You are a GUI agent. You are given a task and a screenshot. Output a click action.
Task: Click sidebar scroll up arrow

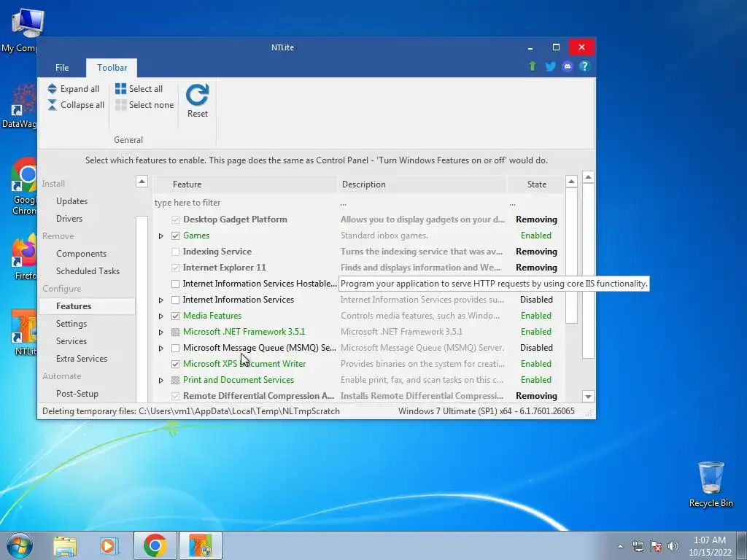coord(142,181)
